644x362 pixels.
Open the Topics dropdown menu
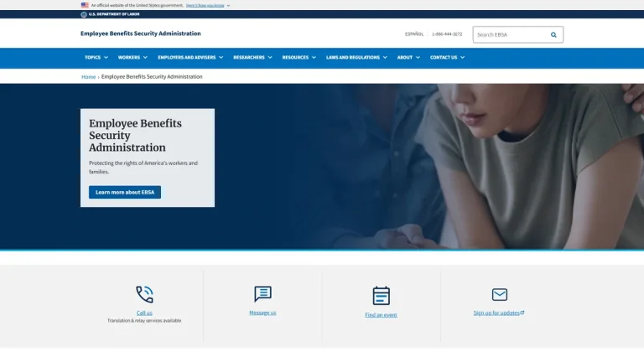[96, 58]
